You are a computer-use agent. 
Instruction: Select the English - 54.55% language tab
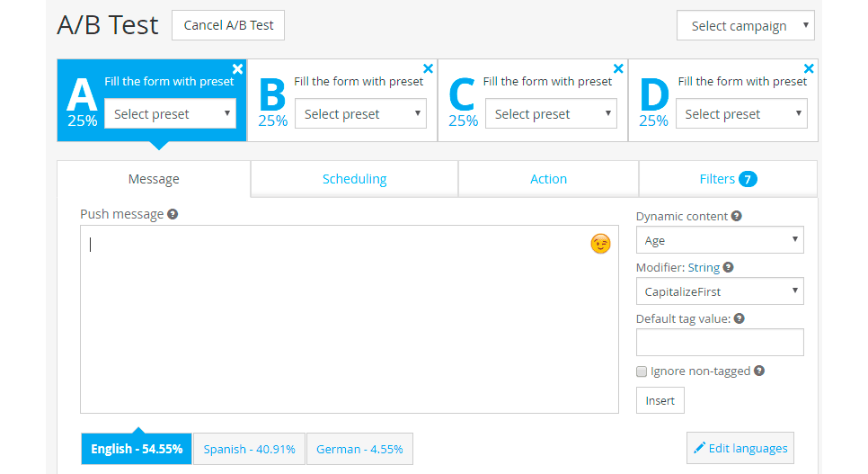click(x=137, y=449)
